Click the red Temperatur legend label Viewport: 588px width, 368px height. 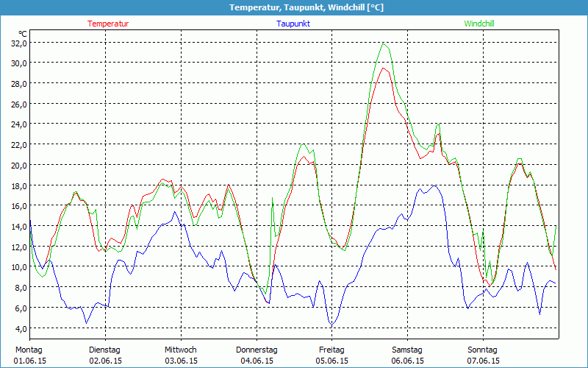[x=108, y=24]
